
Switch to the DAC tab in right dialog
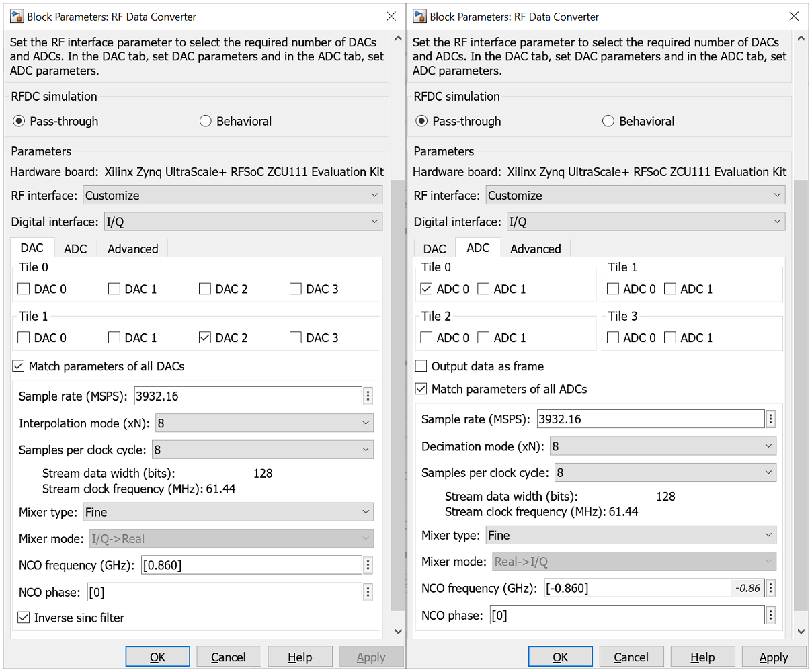[x=434, y=247]
